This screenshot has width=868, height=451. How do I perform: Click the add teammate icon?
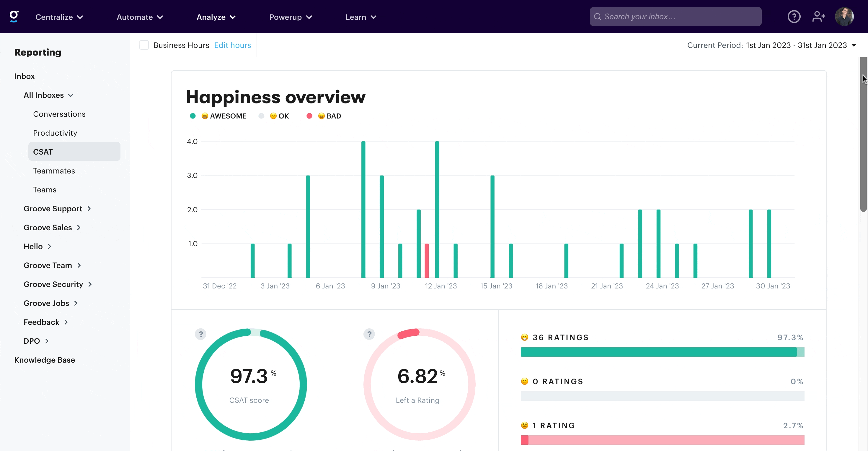pyautogui.click(x=818, y=17)
